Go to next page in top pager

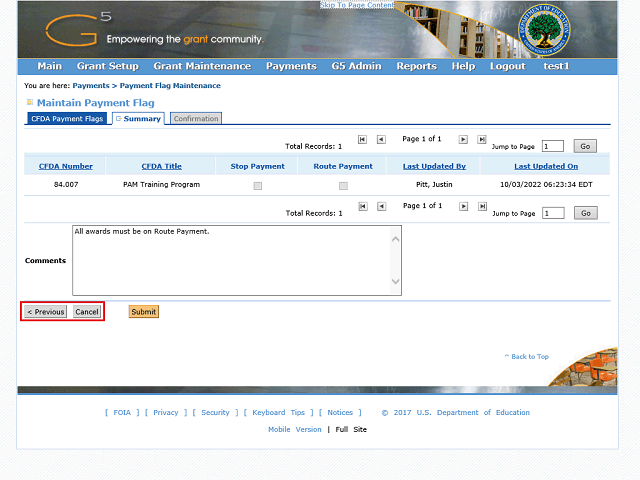click(x=463, y=140)
